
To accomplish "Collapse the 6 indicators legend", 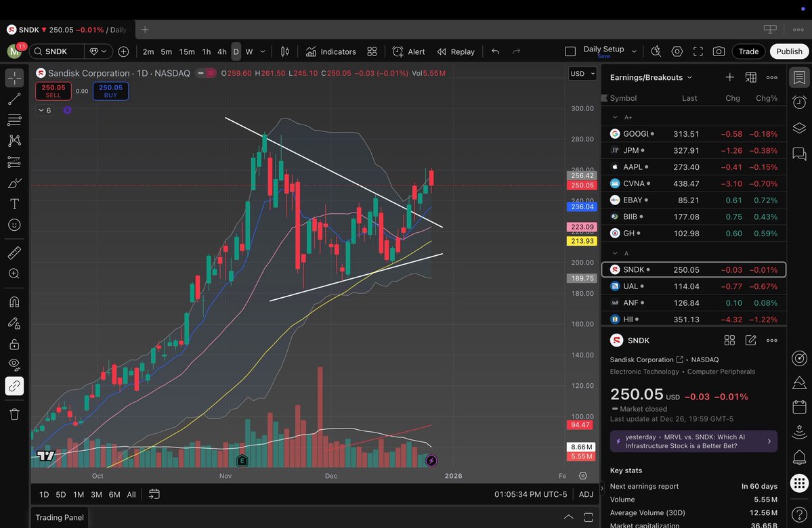I will [x=45, y=110].
